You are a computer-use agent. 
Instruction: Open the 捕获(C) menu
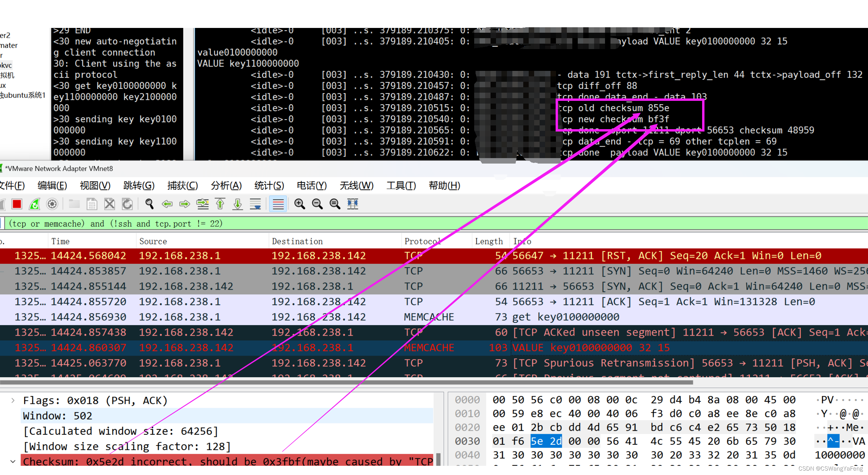pyautogui.click(x=183, y=186)
